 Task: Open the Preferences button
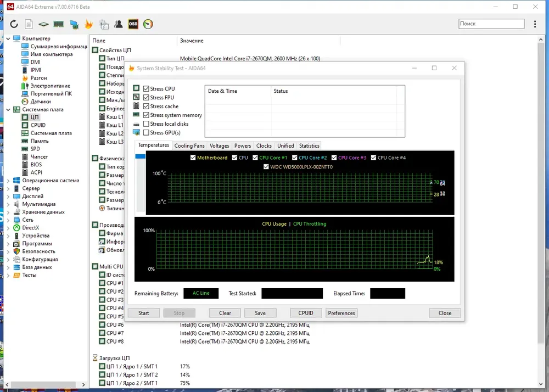pos(341,313)
